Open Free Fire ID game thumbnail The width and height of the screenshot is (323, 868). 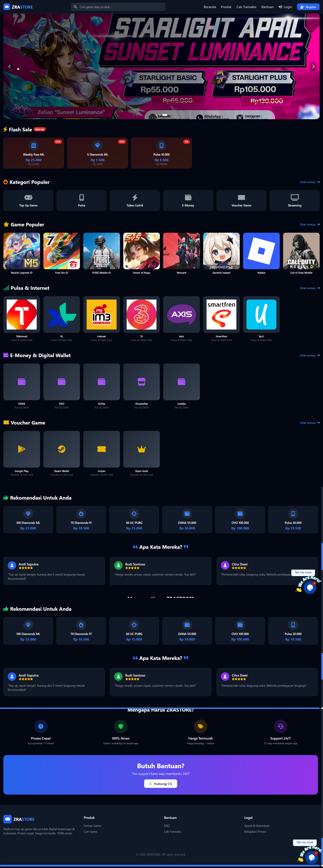coord(62,251)
